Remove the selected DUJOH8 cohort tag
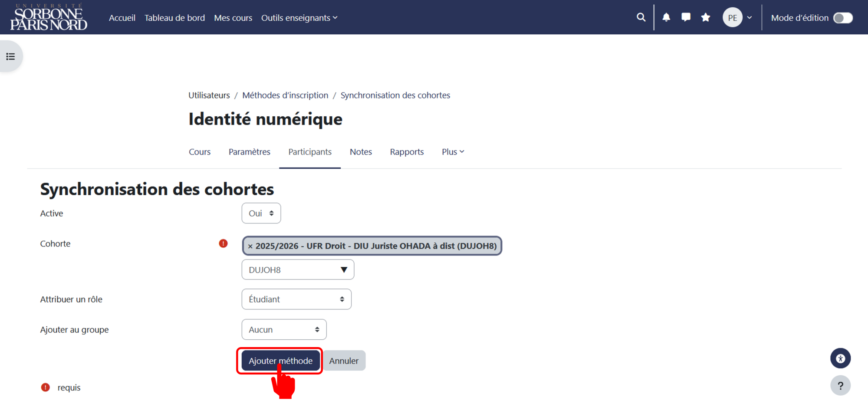 coord(250,246)
